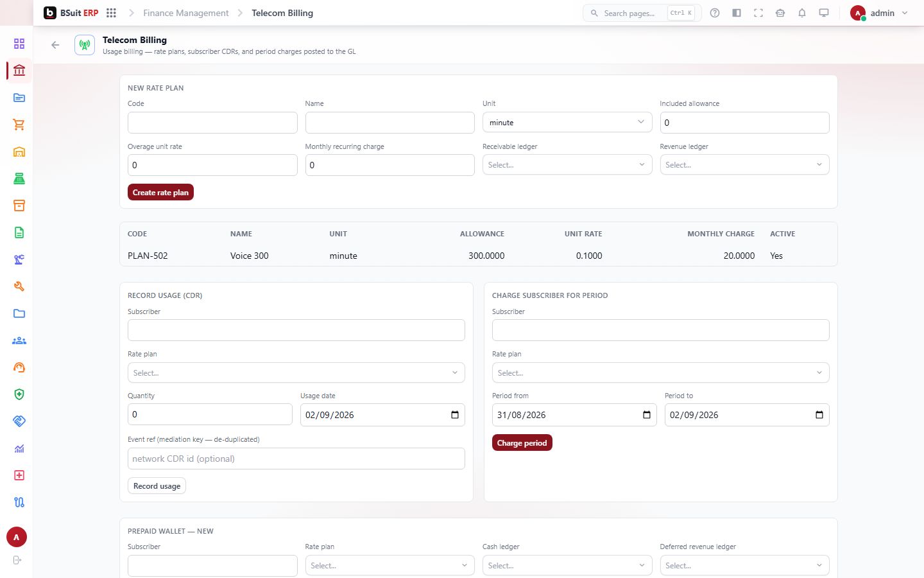Open the Revenue ledger dropdown
Viewport: 924px width, 578px height.
click(x=744, y=165)
